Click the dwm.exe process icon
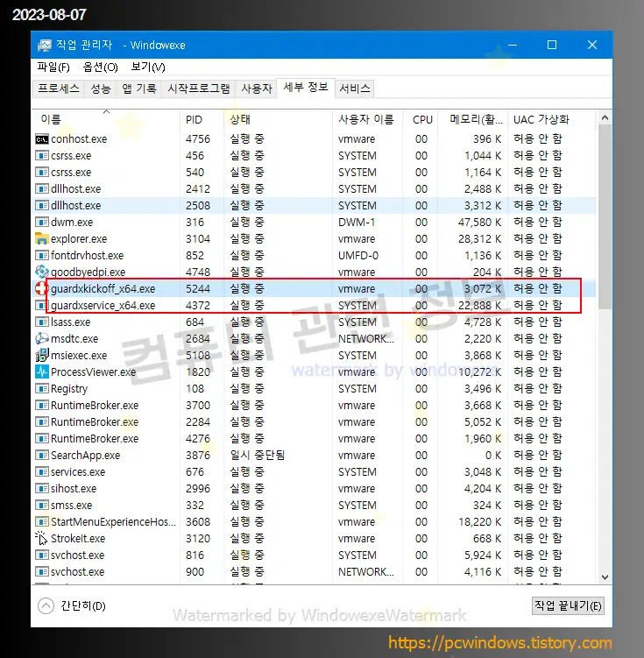Viewport: 644px width, 658px height. pos(41,222)
